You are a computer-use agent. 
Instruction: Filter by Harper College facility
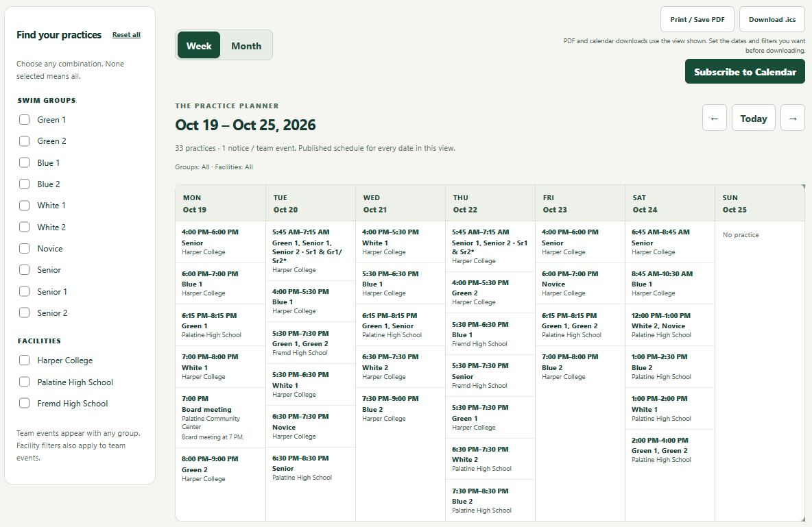point(24,360)
